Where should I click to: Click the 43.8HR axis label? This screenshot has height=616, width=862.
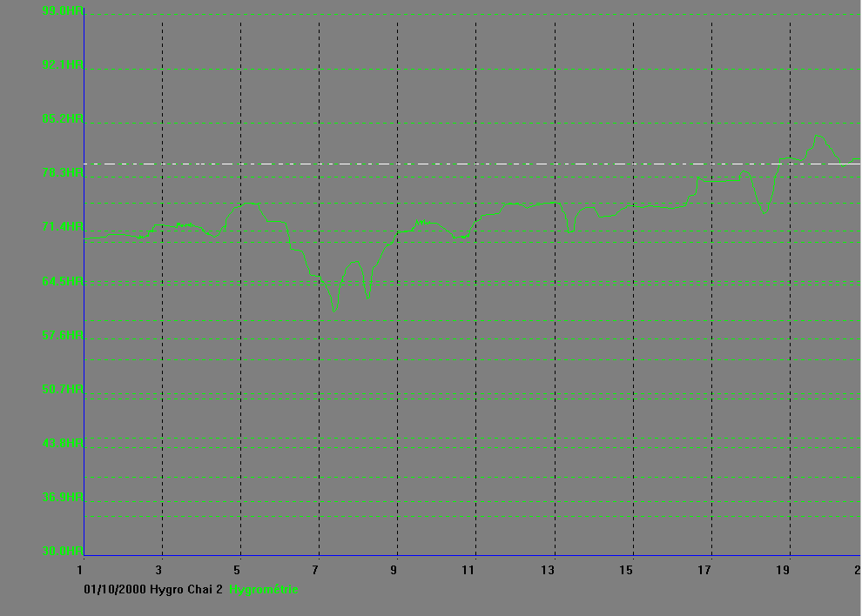tap(63, 443)
